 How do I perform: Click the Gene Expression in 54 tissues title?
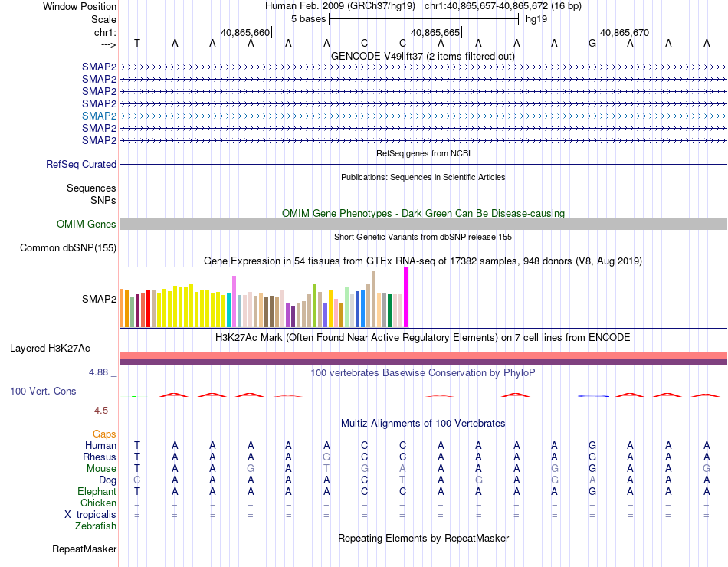coord(423,261)
